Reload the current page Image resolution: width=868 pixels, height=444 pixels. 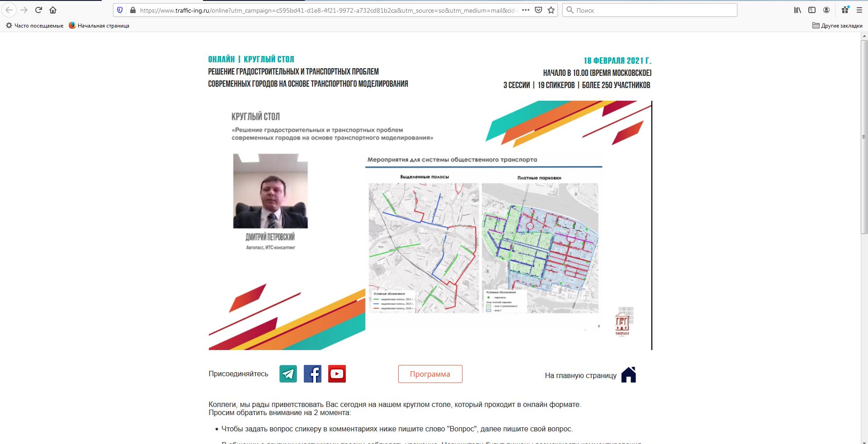38,10
